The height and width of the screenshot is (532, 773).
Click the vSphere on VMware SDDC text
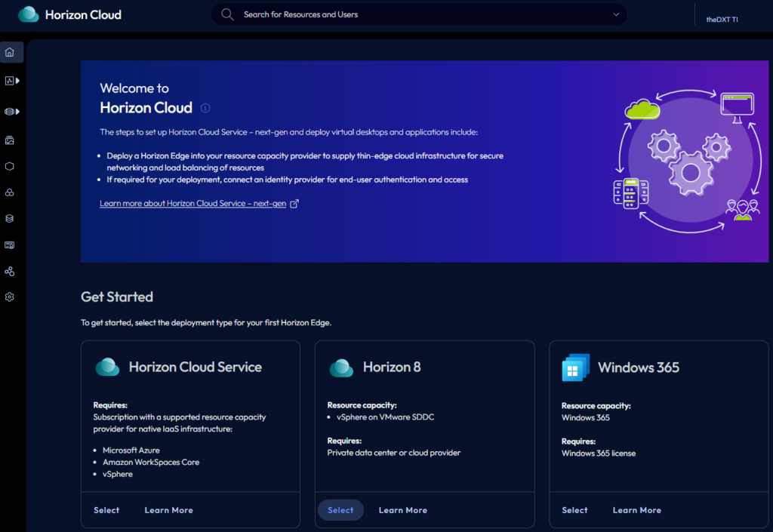coord(386,417)
